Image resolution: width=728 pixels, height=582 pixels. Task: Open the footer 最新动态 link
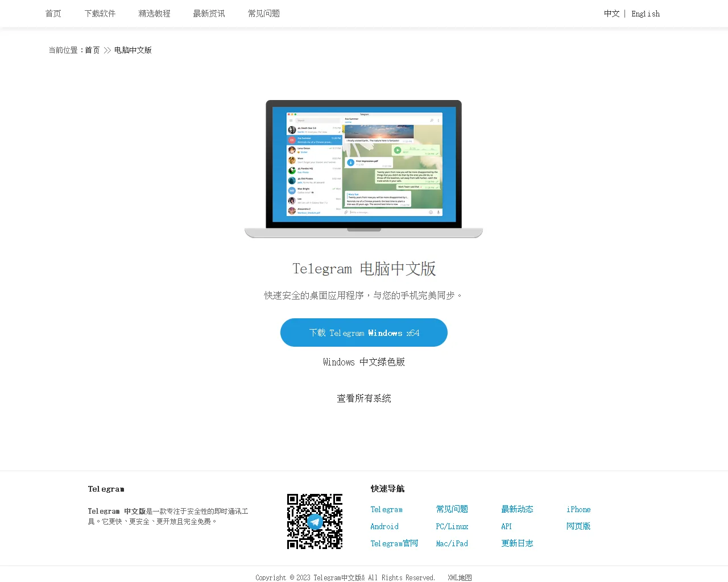[518, 509]
